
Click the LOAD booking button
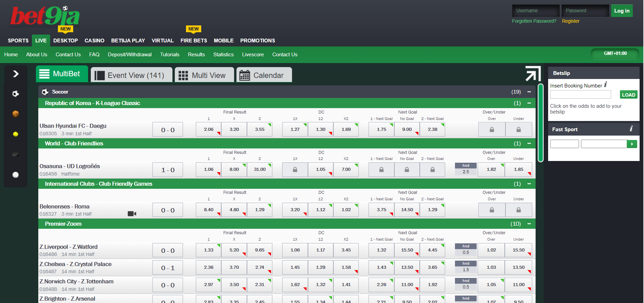pyautogui.click(x=629, y=95)
